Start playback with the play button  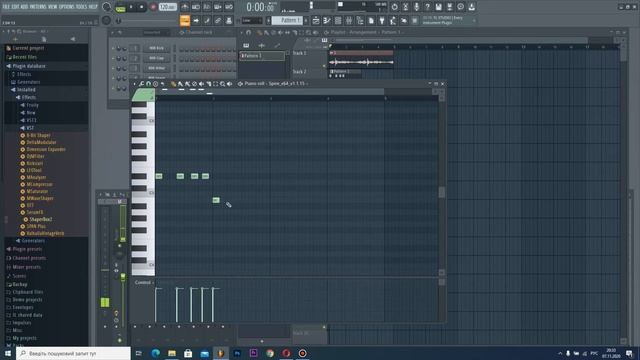click(x=131, y=7)
